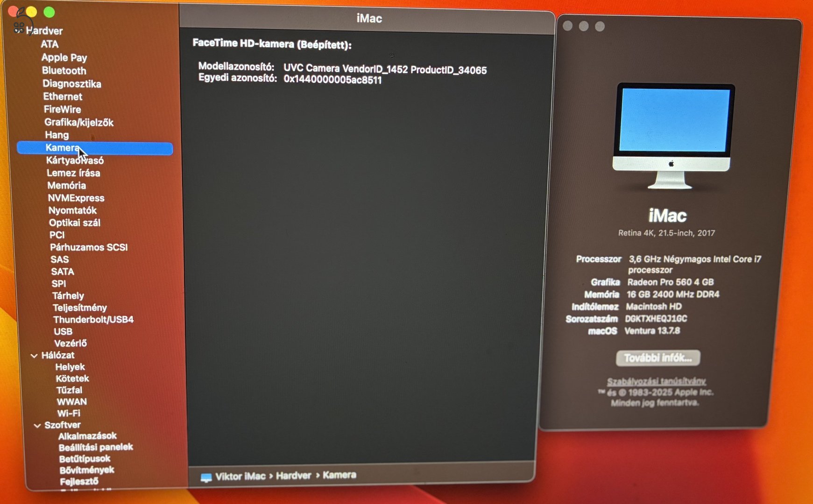Screen dimensions: 813x504
Task: Collapse the Hálózat section chevron
Action: (x=34, y=356)
